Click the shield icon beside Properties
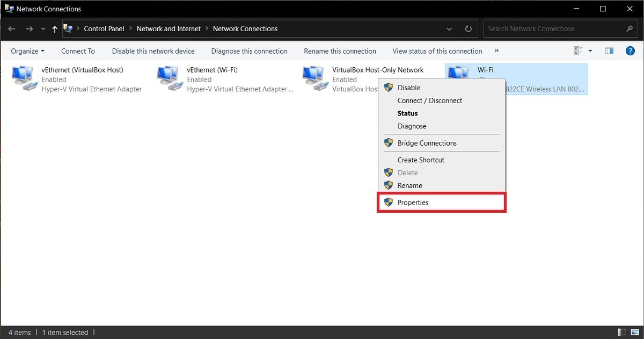644x339 pixels. 389,203
